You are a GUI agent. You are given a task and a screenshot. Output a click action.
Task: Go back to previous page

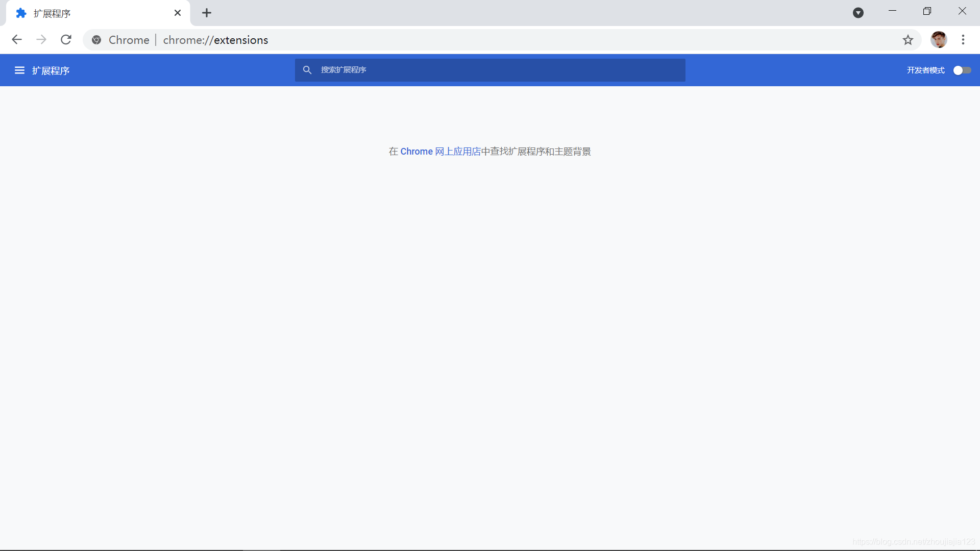click(17, 40)
